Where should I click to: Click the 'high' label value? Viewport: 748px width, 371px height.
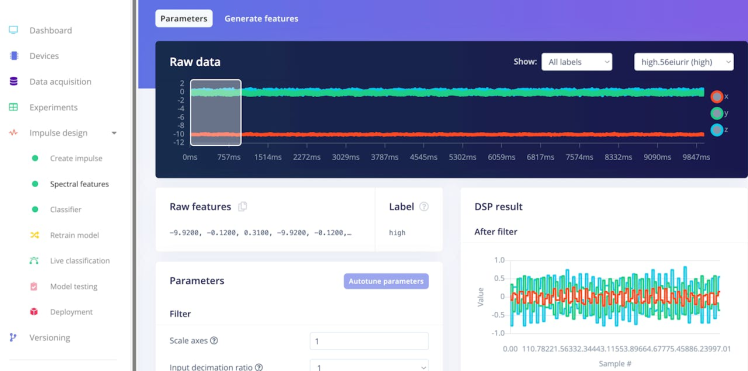(x=397, y=233)
